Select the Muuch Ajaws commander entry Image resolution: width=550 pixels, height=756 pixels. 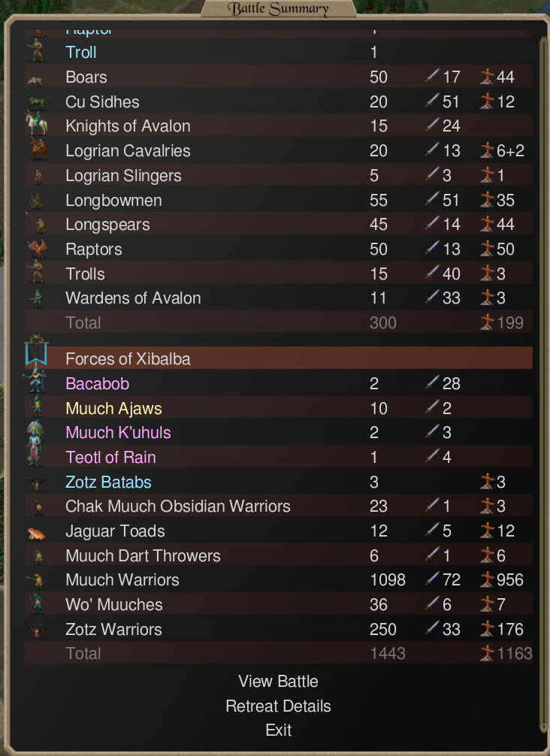113,408
